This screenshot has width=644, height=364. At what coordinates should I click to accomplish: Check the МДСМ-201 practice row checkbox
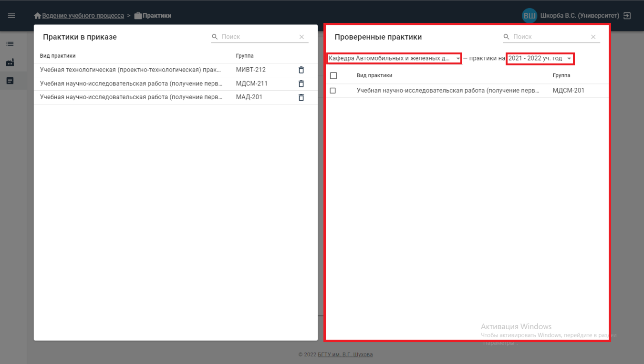click(333, 91)
